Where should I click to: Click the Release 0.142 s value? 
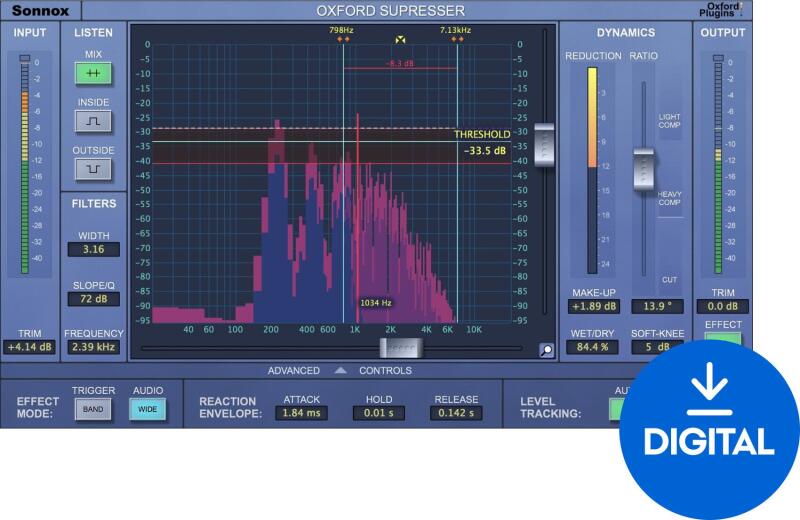(456, 412)
